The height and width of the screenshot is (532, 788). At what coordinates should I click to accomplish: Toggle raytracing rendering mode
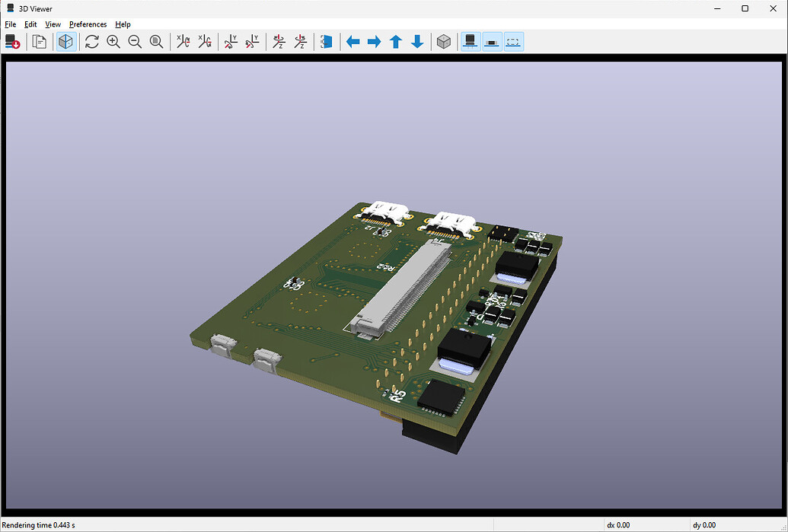coord(65,42)
